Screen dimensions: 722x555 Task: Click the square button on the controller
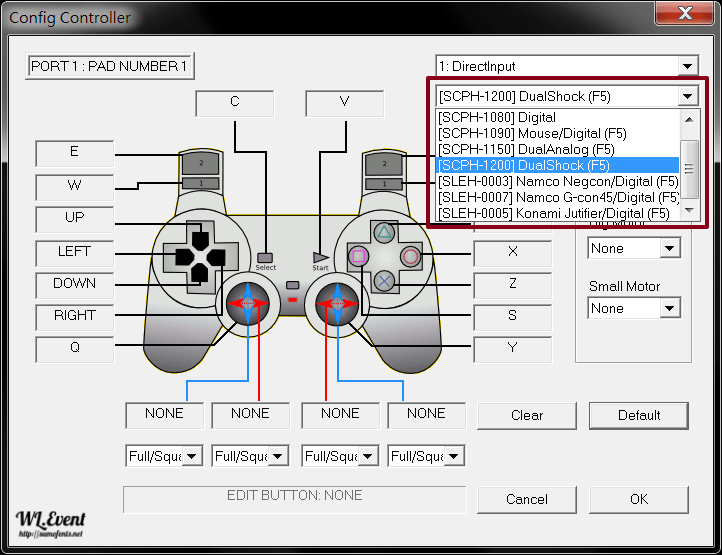tap(358, 256)
